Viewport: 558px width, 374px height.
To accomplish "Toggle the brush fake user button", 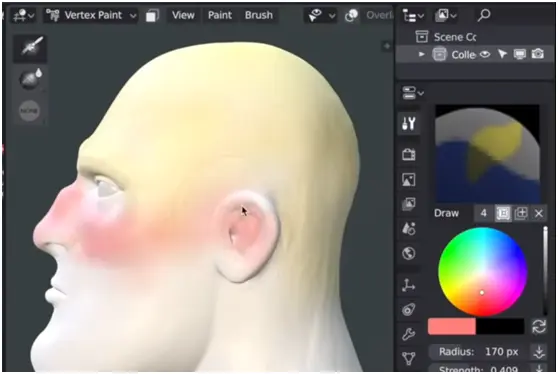I will (503, 213).
